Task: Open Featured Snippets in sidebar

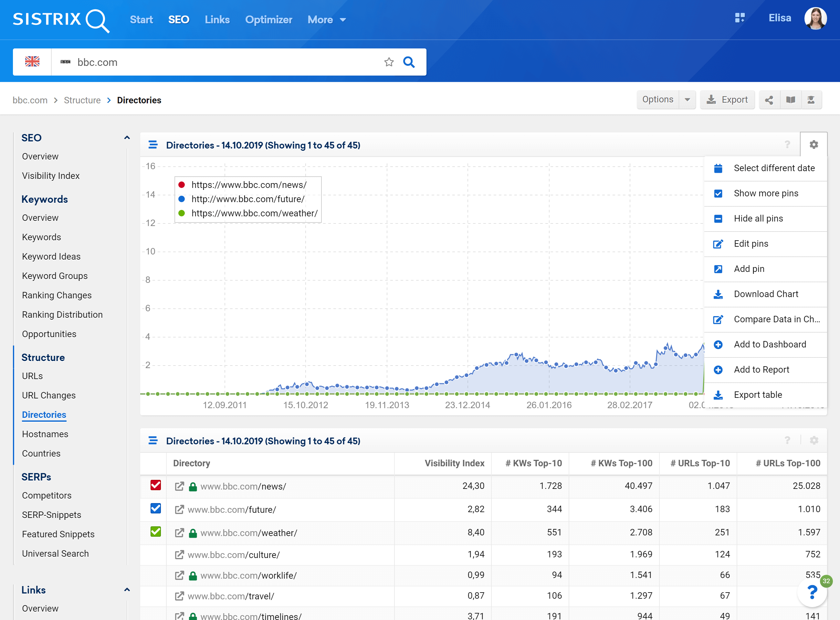Action: point(58,534)
